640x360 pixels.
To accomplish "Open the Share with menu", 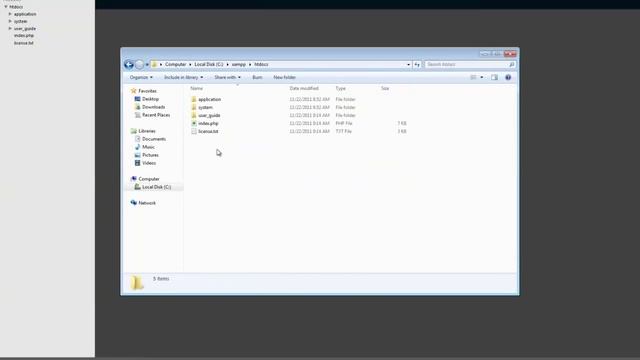I will coord(227,77).
